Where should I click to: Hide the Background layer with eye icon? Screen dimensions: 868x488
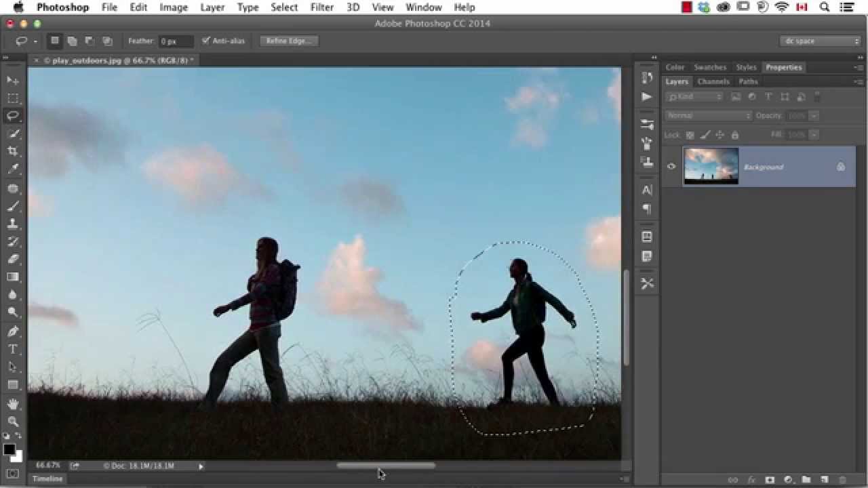pos(671,166)
